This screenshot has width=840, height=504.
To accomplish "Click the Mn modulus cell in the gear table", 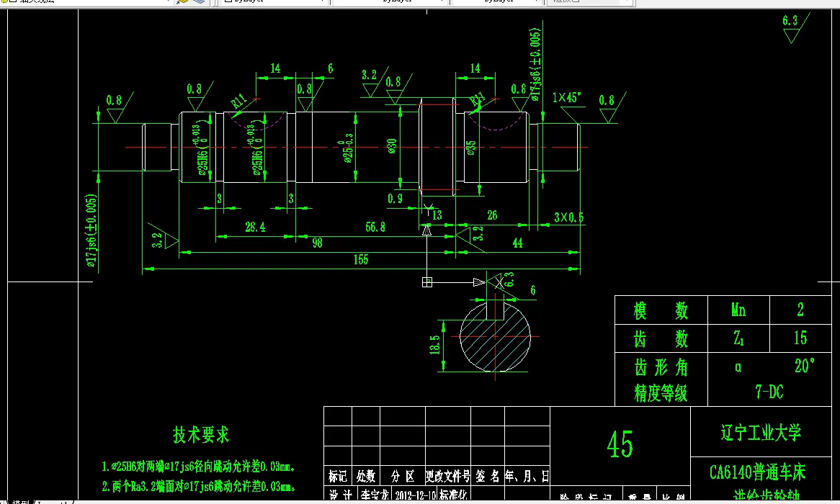I will pos(738,310).
